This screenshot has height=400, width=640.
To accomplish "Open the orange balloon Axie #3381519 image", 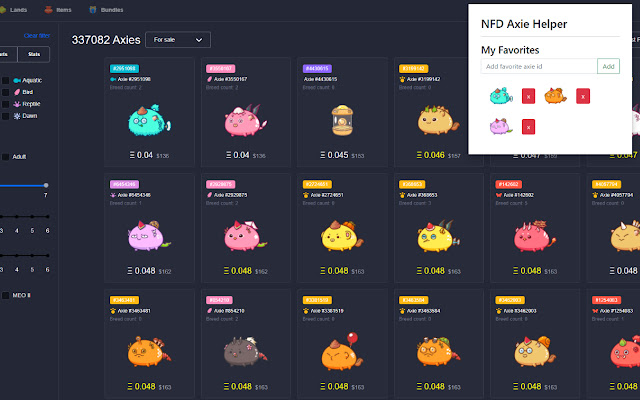I will click(342, 351).
